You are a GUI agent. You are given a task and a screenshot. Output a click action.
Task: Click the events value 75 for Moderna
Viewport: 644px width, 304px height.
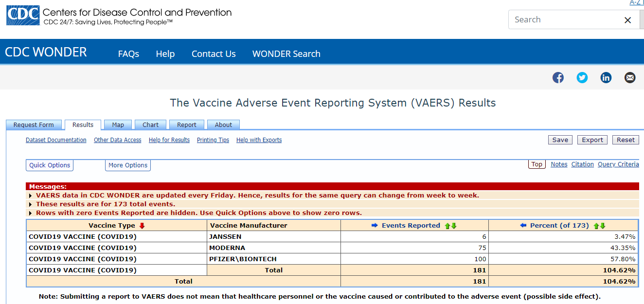pos(482,248)
